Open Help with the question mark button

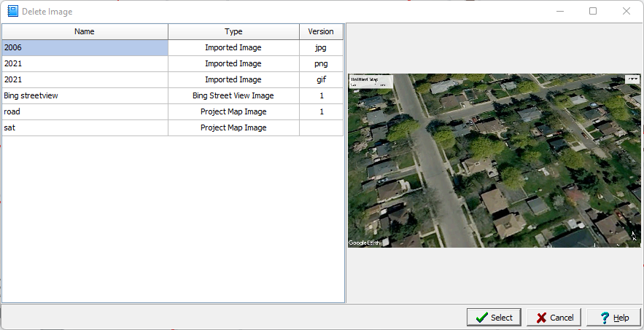coord(613,318)
